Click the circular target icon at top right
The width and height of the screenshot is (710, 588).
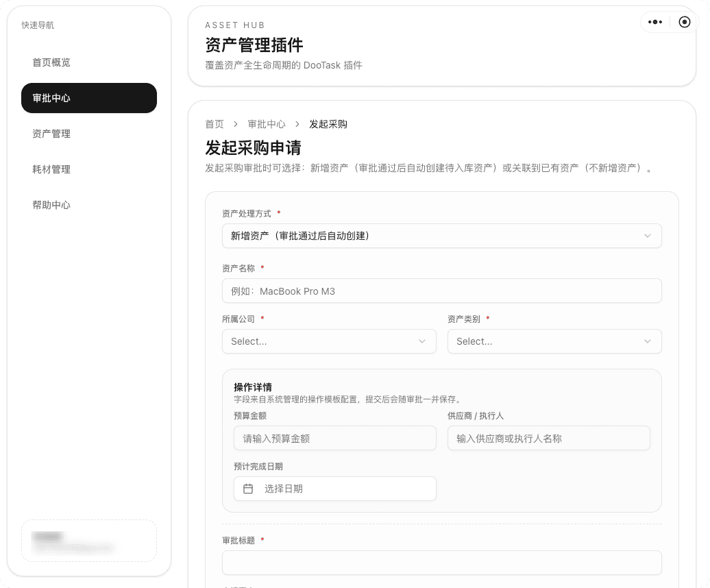click(x=684, y=22)
